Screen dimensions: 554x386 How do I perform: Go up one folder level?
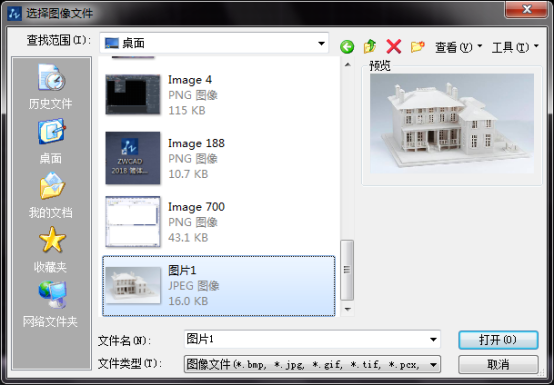pos(370,46)
